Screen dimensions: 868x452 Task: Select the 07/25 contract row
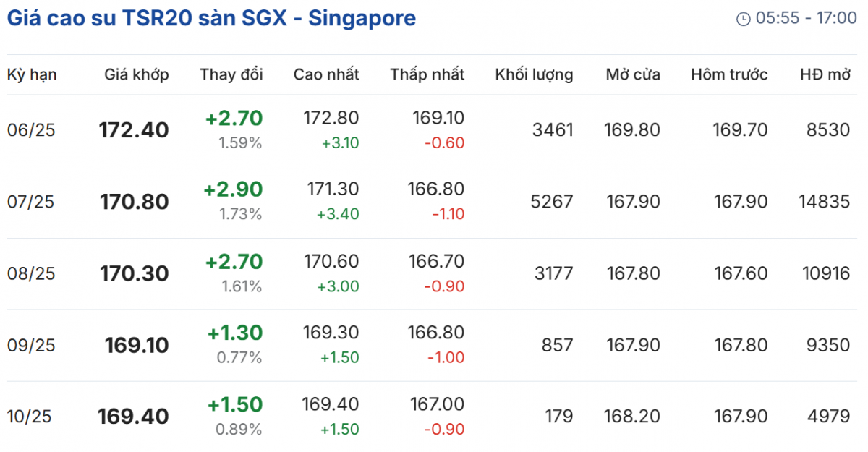pos(31,202)
